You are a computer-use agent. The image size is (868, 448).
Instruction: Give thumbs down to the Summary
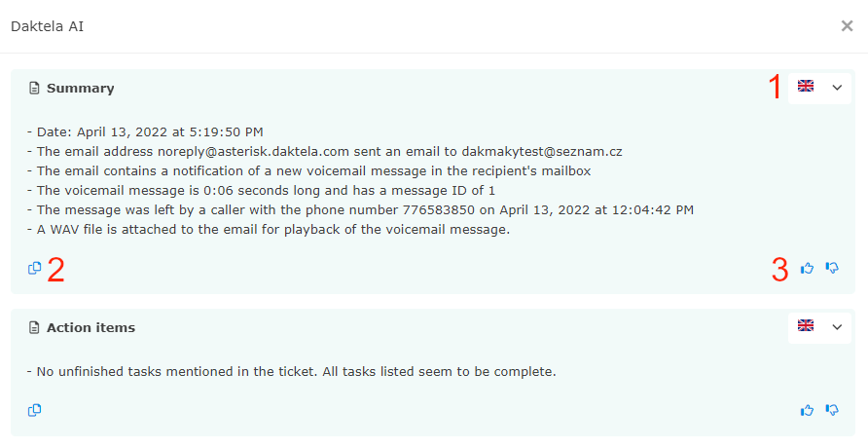[x=832, y=268]
